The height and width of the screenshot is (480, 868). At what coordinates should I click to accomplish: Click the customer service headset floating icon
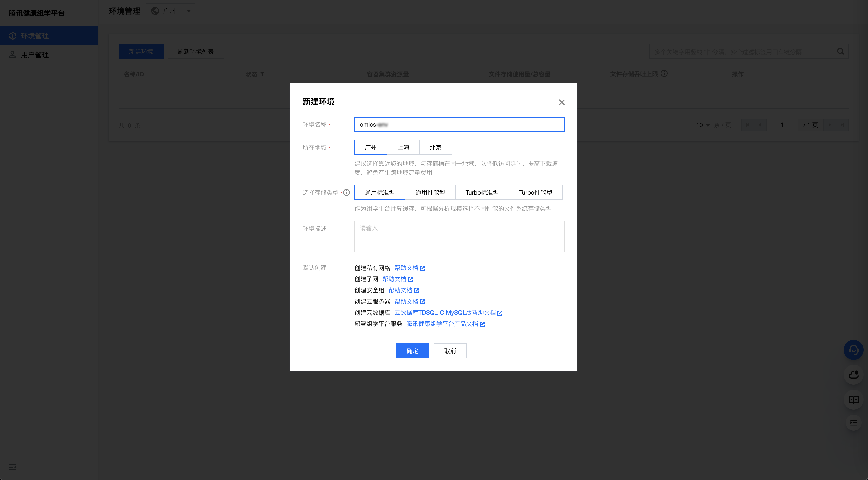pos(853,350)
